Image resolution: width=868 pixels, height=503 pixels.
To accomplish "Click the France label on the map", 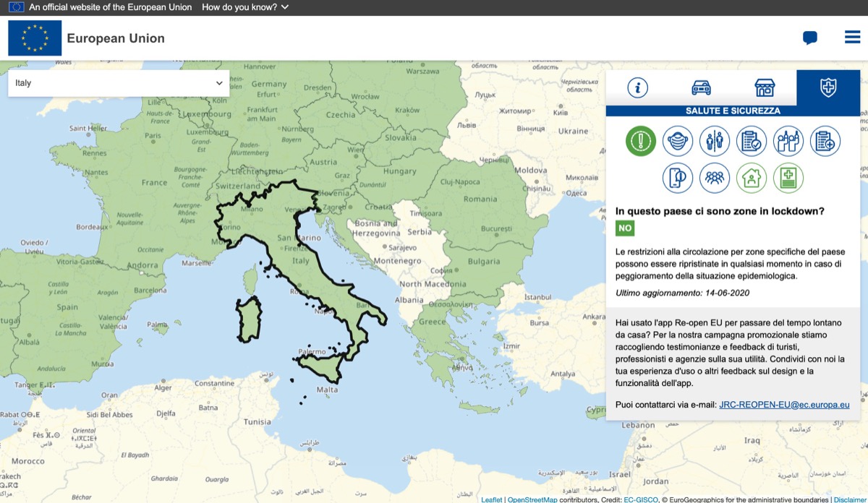I will (x=155, y=183).
